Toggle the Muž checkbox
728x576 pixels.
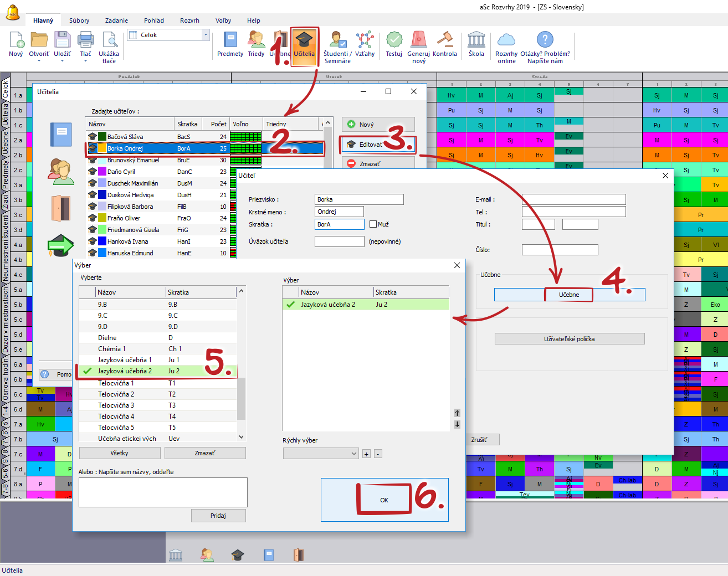click(373, 224)
